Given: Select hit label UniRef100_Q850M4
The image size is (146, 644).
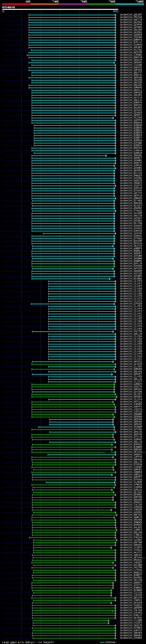Looking at the screenshot, I should 131,419.
